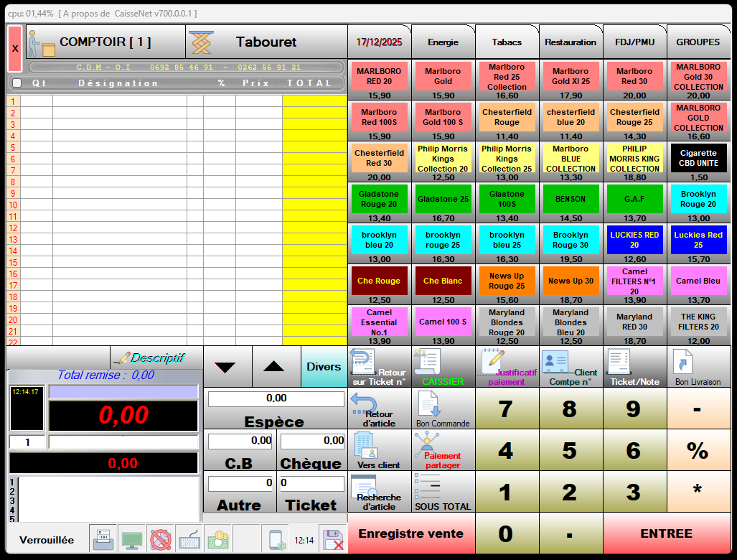Select the CAISSIER icon
The height and width of the screenshot is (560, 737).
[443, 367]
